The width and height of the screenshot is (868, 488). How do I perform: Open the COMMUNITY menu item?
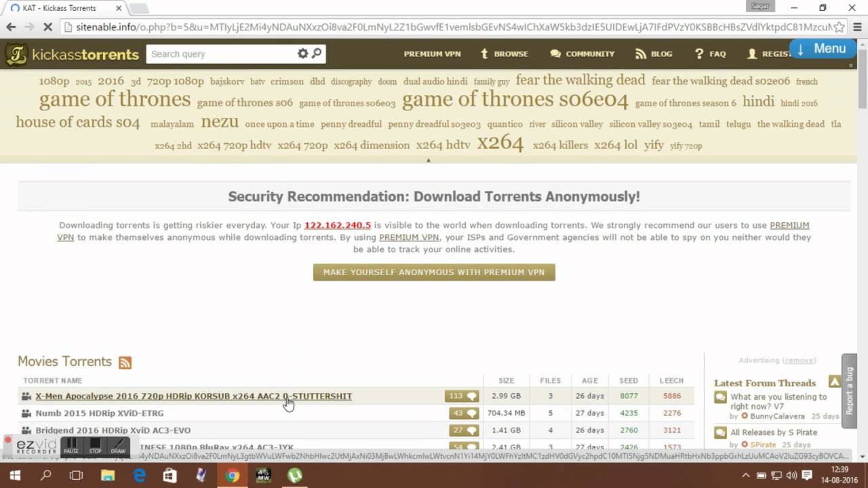point(583,54)
